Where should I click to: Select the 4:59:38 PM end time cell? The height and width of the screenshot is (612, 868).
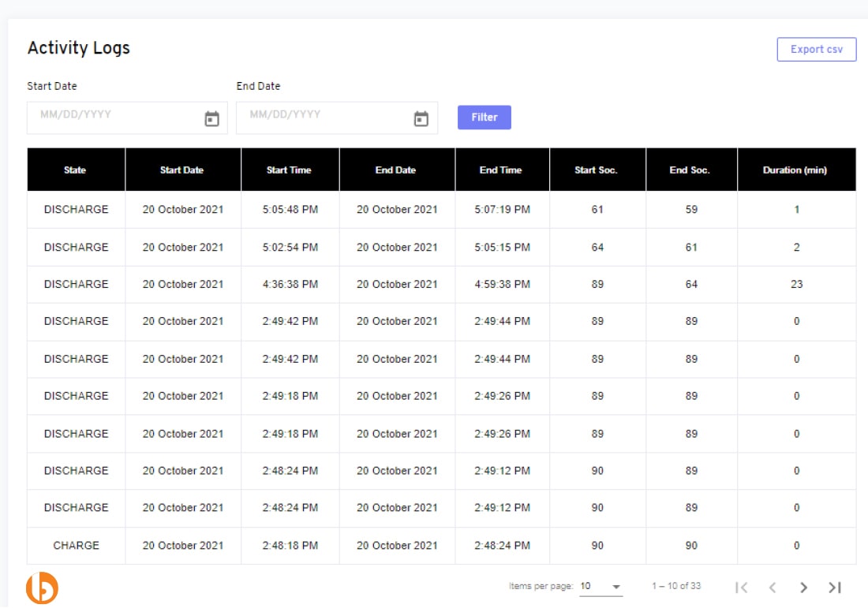pos(502,284)
